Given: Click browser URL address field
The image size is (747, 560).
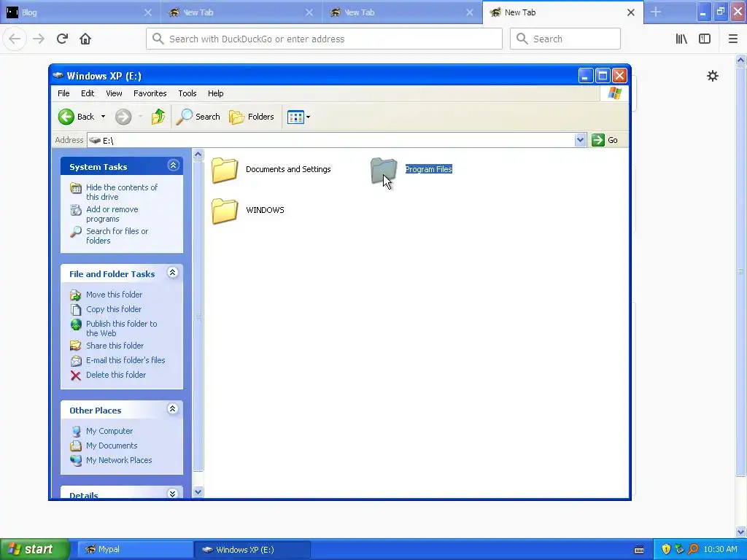Looking at the screenshot, I should tap(324, 39).
